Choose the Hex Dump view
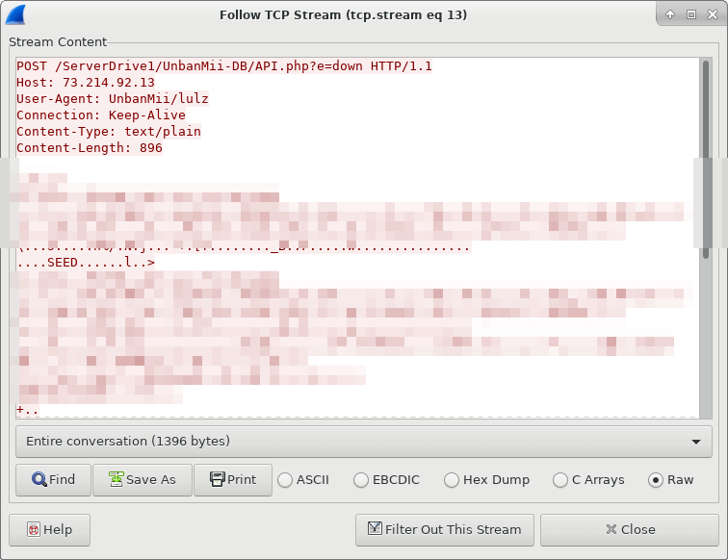Viewport: 728px width, 560px height. point(452,479)
